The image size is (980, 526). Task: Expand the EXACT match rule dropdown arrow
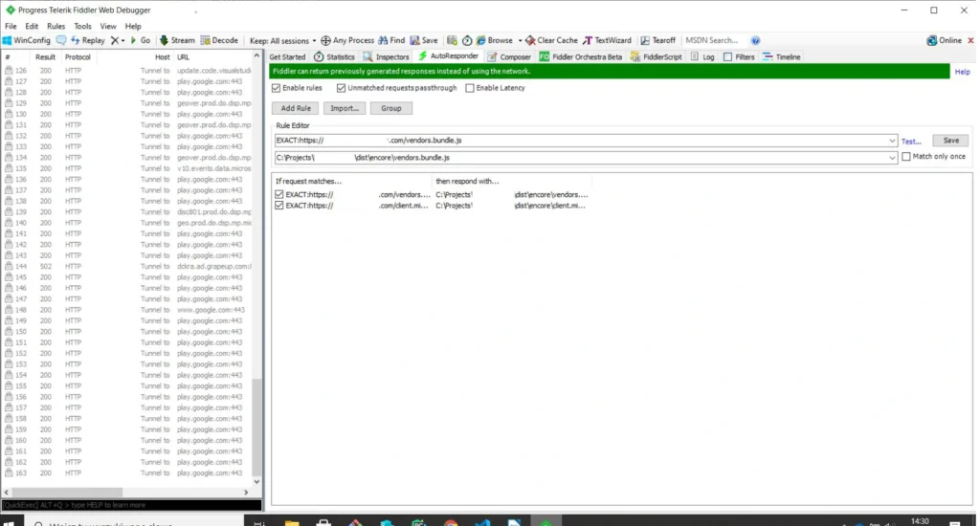[x=892, y=141]
